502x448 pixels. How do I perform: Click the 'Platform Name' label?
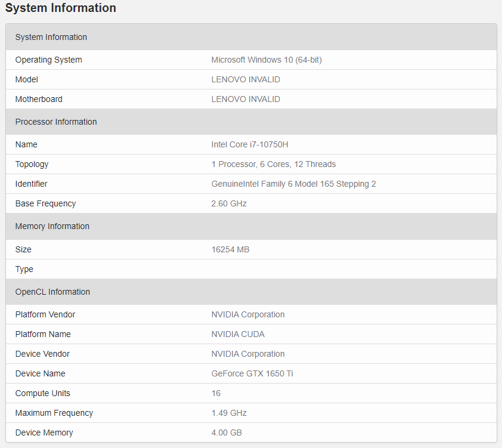pyautogui.click(x=43, y=334)
